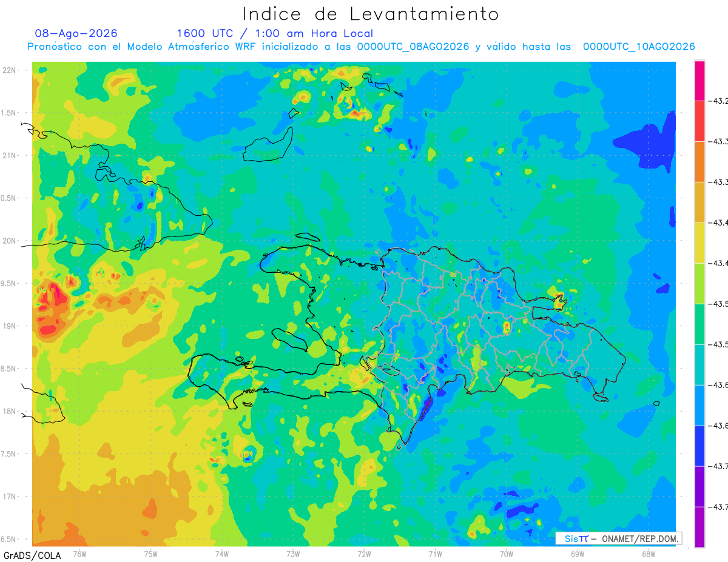Image resolution: width=728 pixels, height=562 pixels.
Task: Select the orange legend swatch
Action: point(699,161)
